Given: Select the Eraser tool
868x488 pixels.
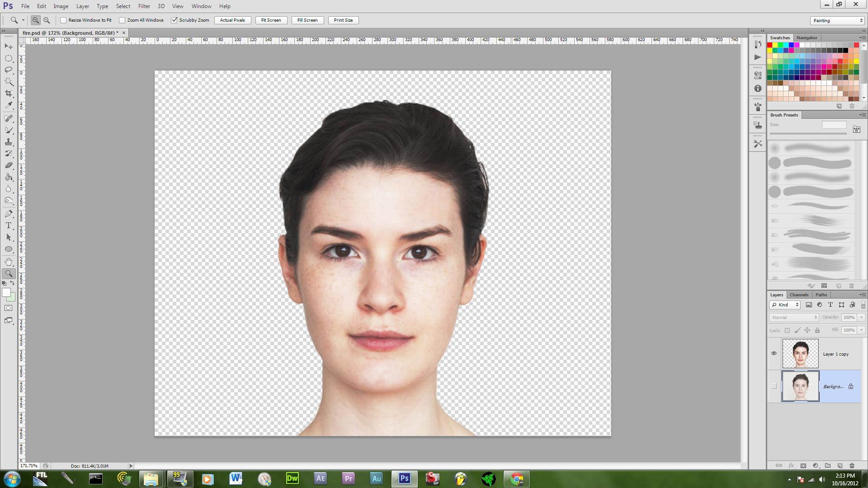Looking at the screenshot, I should [9, 165].
